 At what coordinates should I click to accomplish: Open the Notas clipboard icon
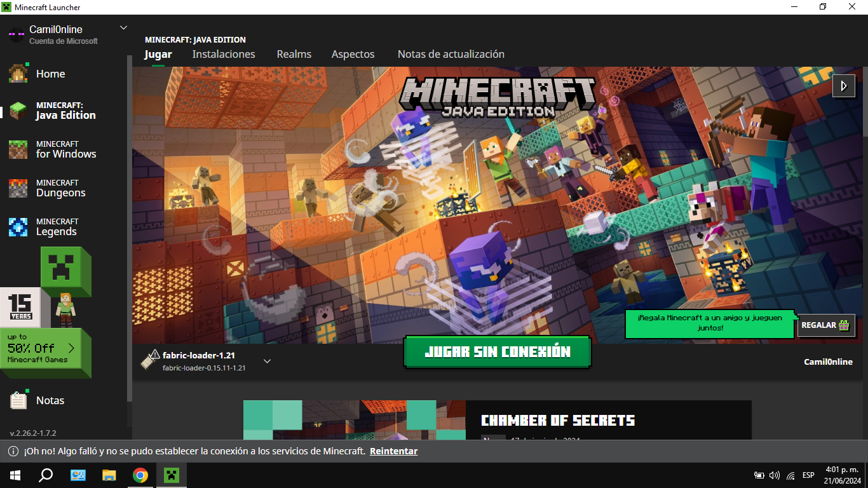coord(18,400)
